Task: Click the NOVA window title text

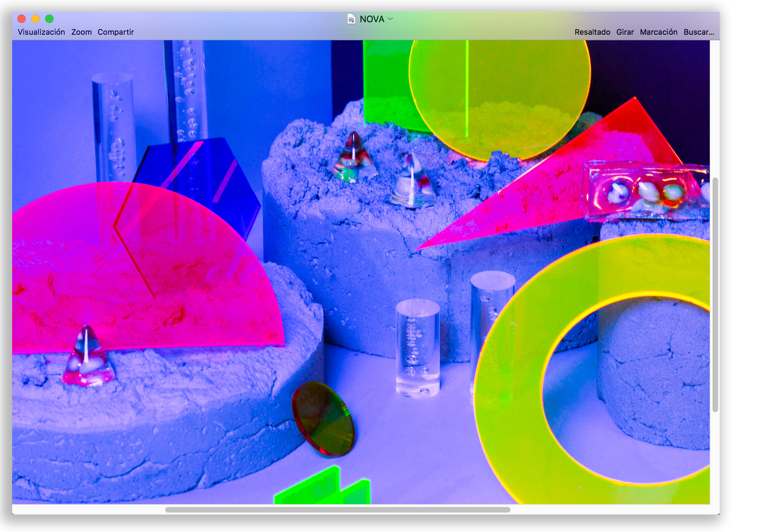Action: pos(372,19)
